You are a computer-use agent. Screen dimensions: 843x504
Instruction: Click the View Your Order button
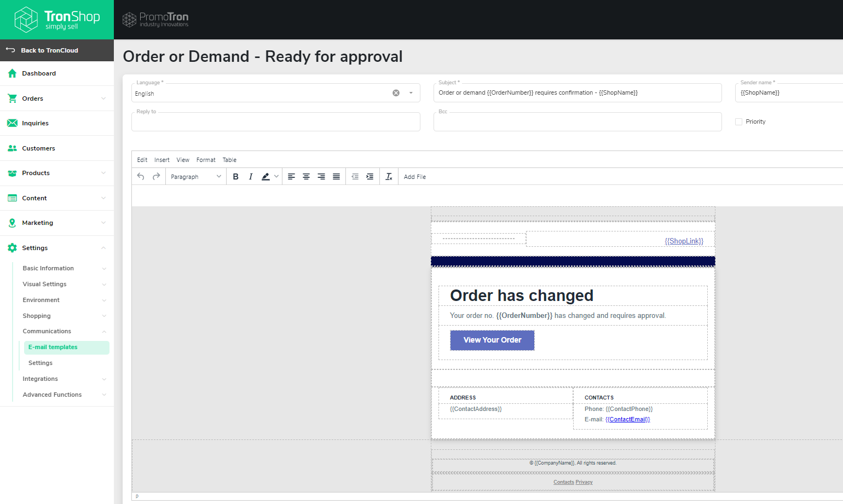492,340
